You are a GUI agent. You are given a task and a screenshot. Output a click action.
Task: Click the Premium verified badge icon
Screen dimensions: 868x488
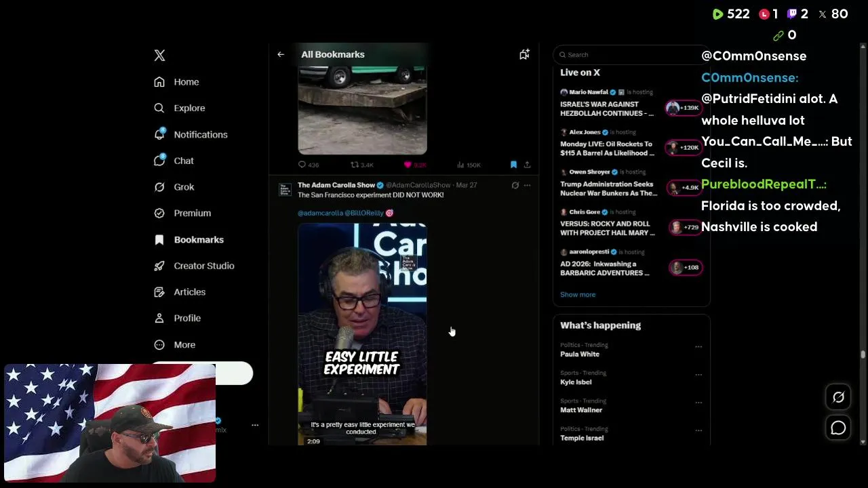(159, 213)
